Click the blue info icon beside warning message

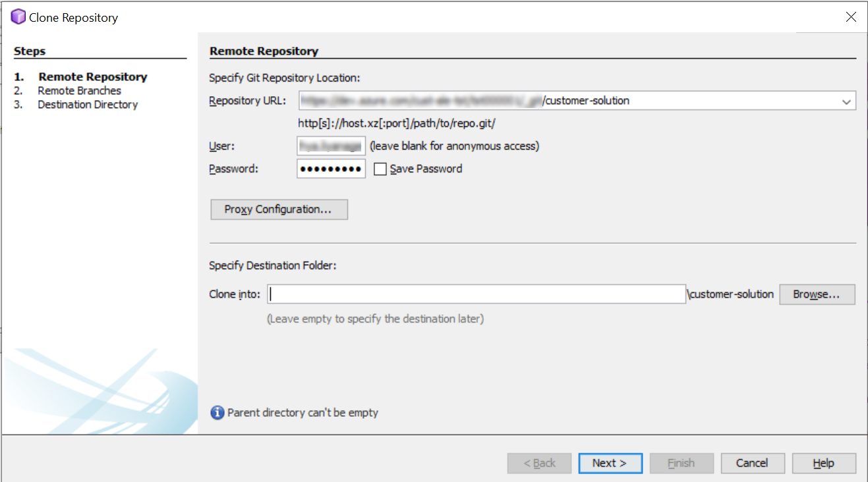pyautogui.click(x=217, y=413)
